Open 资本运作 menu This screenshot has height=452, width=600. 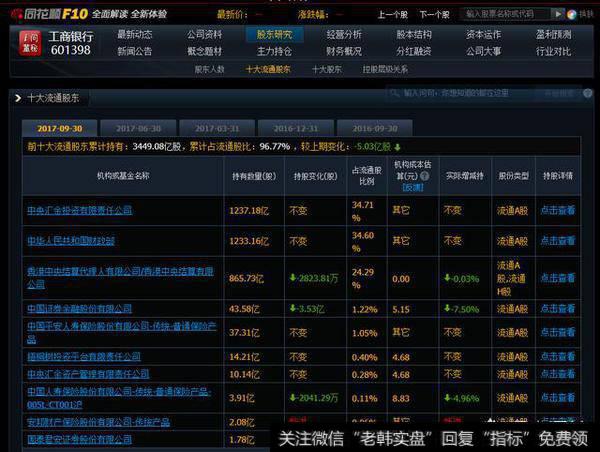pyautogui.click(x=484, y=35)
